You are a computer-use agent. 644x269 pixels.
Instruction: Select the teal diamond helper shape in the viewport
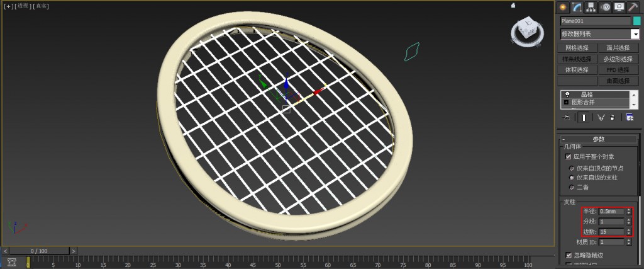coord(412,52)
